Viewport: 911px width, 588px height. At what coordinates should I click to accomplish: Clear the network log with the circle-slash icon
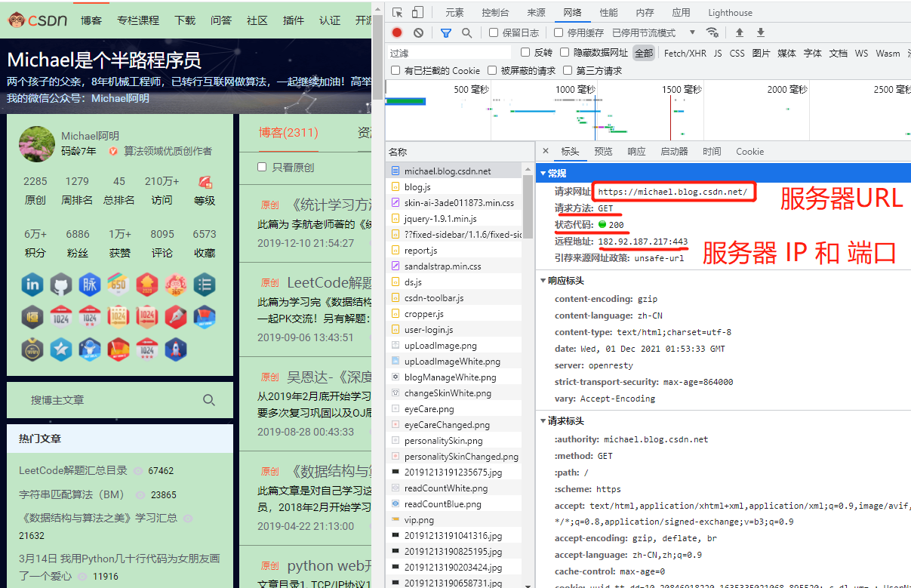coord(418,32)
